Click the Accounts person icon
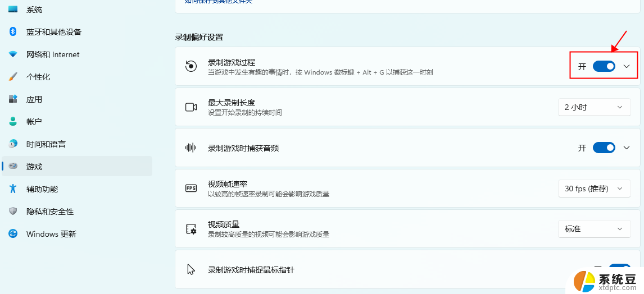Image resolution: width=644 pixels, height=294 pixels. coord(13,121)
